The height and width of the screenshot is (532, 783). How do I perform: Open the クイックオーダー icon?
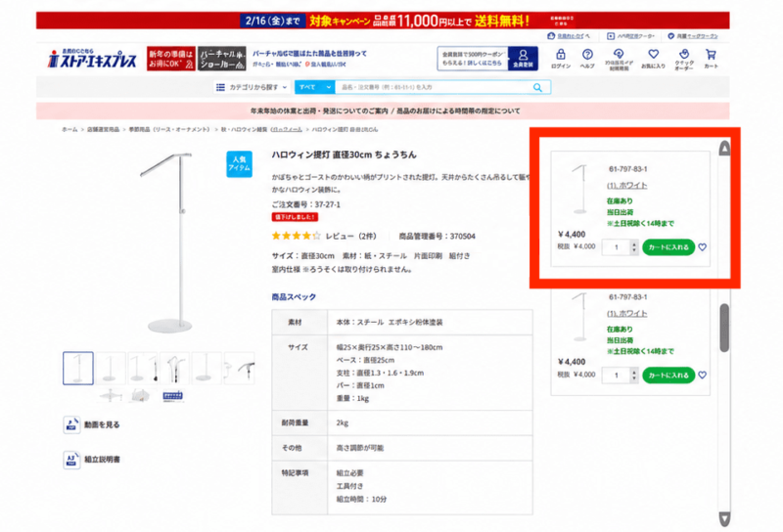[x=684, y=54]
